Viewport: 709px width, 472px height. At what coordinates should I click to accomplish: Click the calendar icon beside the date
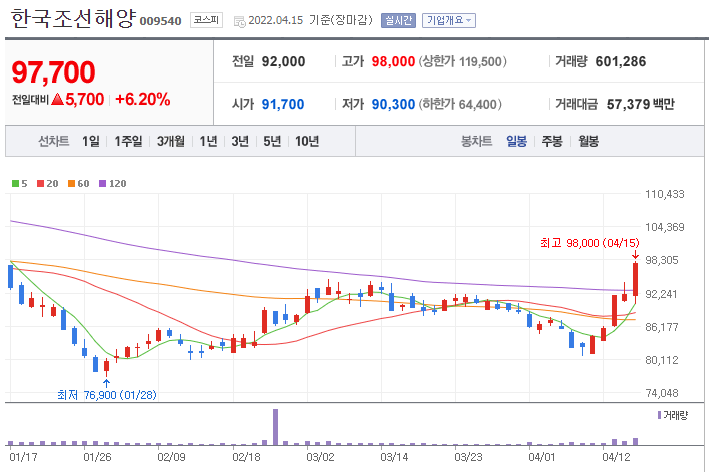click(x=240, y=21)
